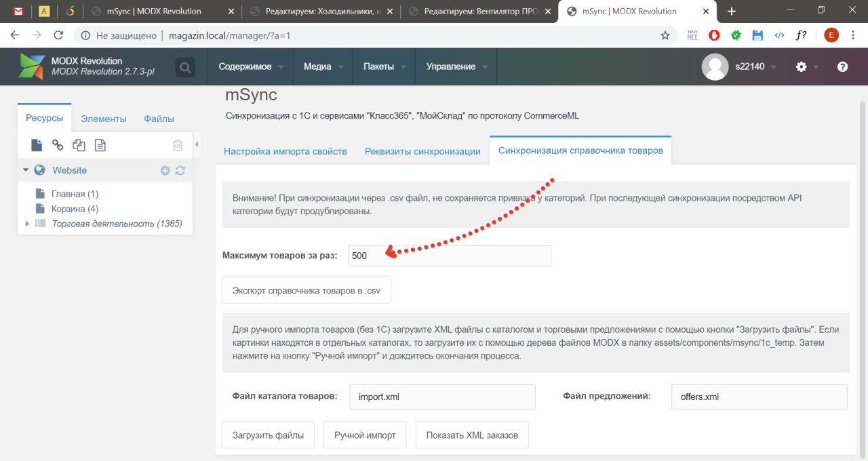Click the code brackets extension icon

click(779, 35)
